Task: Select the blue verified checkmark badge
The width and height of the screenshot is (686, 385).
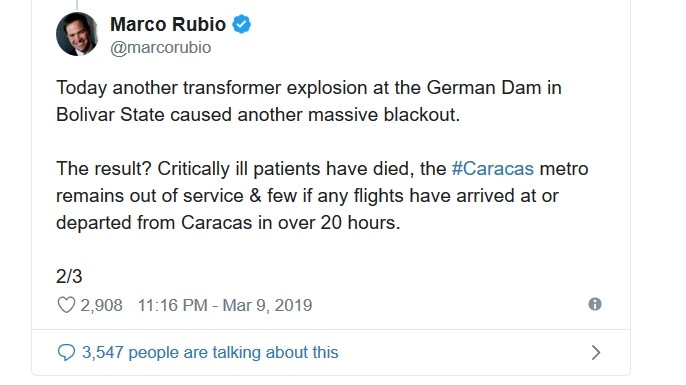Action: [x=241, y=24]
